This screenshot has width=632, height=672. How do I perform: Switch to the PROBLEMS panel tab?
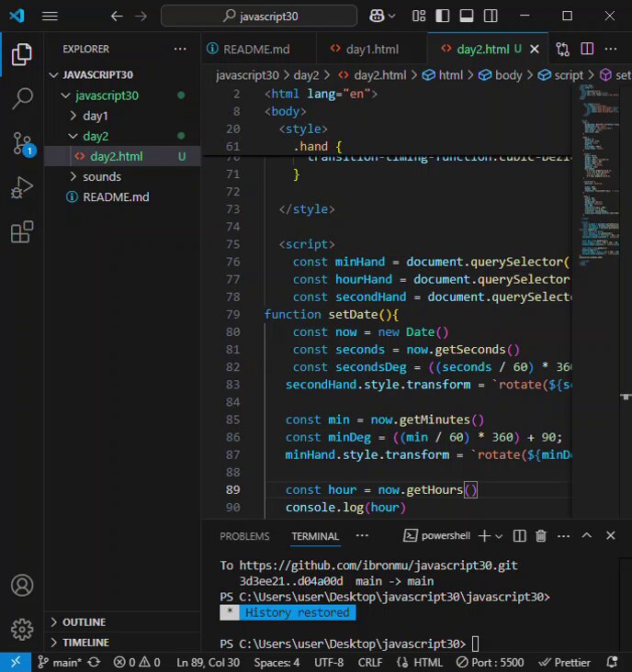(x=244, y=536)
